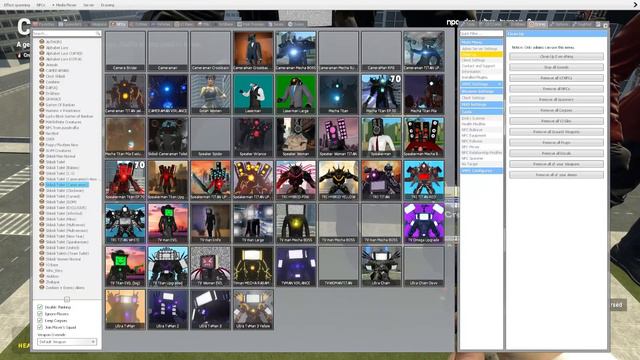The image size is (640, 360).
Task: Pick the TV Woman EVIL icon
Action: click(211, 266)
